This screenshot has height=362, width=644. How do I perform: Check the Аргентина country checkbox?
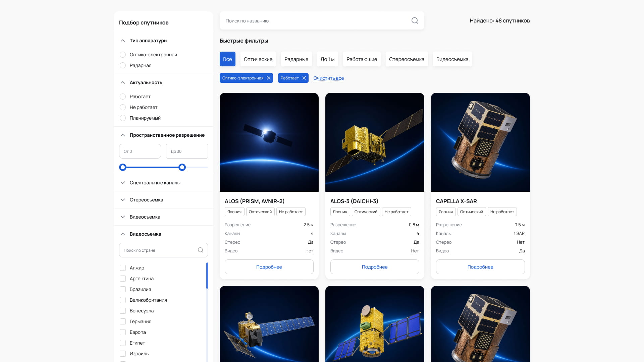click(x=123, y=279)
